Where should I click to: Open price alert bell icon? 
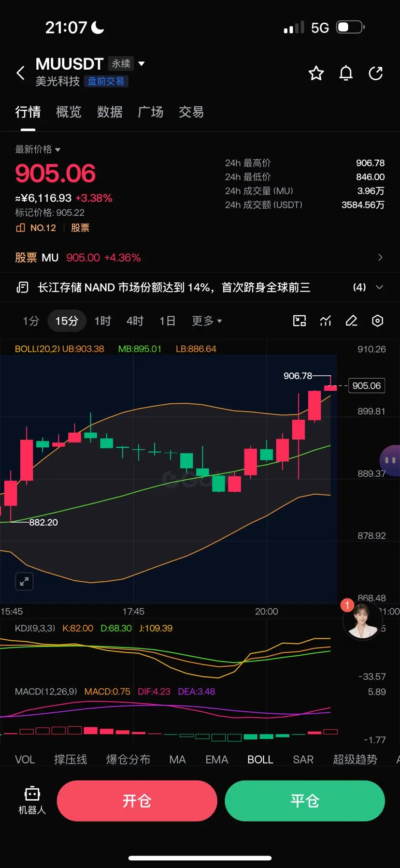(346, 73)
